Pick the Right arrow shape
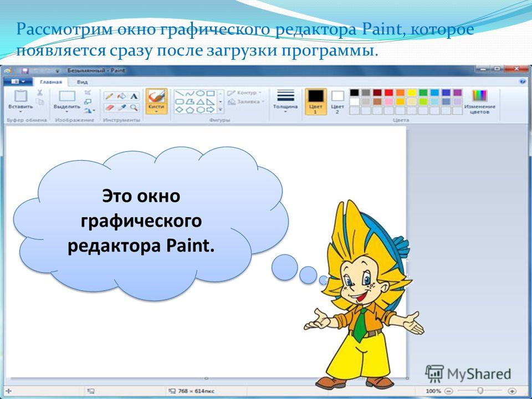532x399 pixels. point(211,110)
